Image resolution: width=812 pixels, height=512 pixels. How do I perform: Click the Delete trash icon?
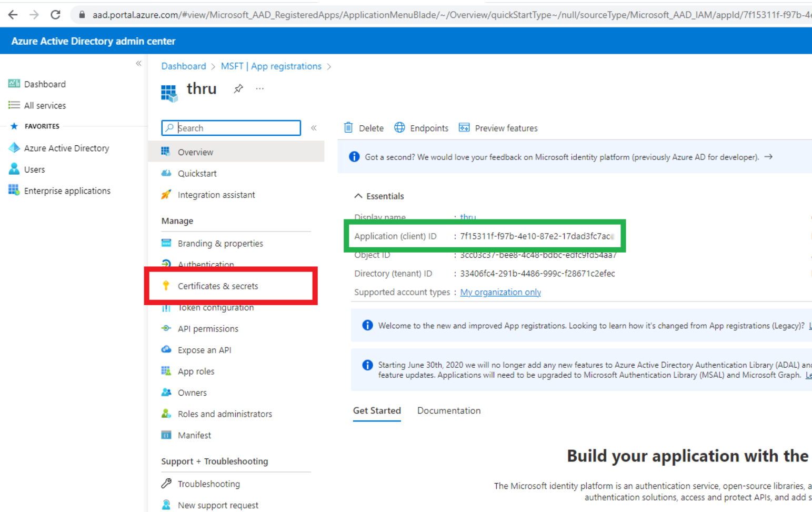click(348, 128)
